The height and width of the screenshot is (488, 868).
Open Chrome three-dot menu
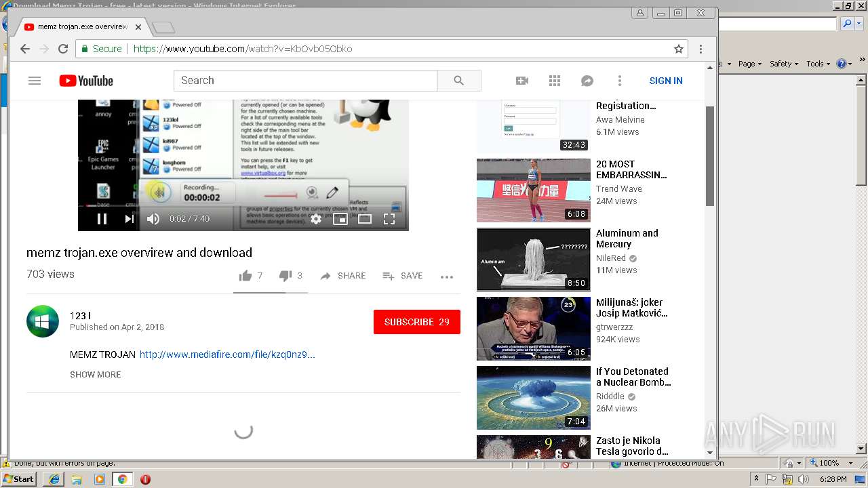701,49
